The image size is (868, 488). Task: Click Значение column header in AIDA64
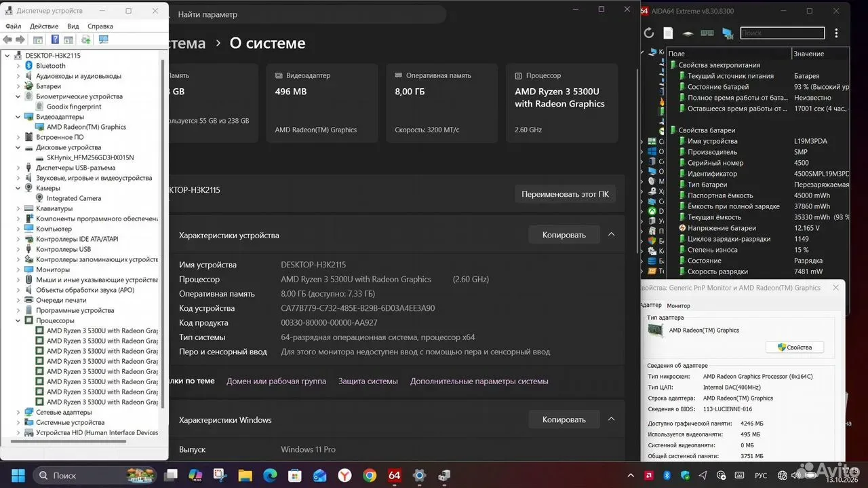(821, 54)
